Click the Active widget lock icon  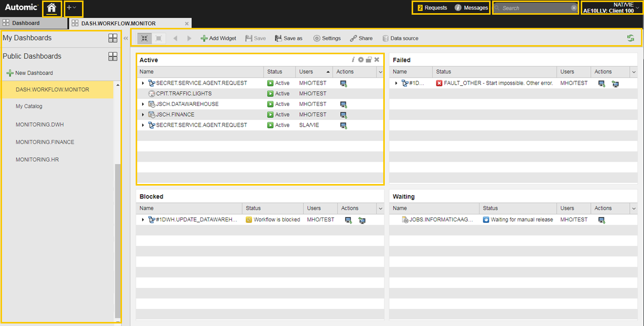click(x=369, y=60)
